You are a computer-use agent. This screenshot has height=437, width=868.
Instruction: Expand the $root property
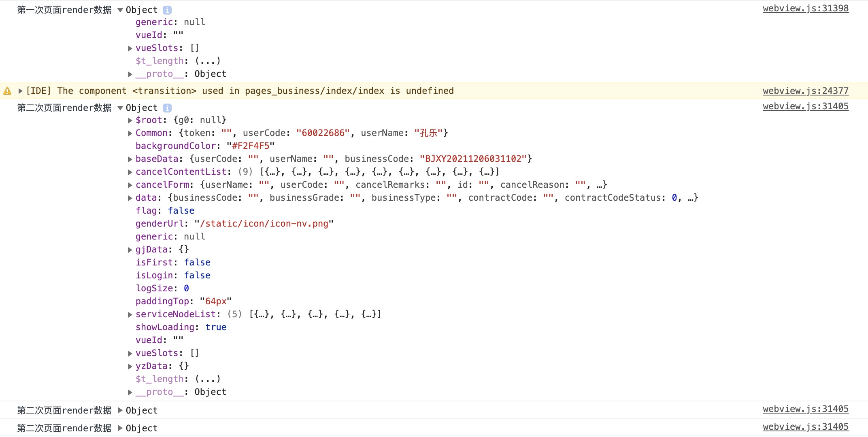pyautogui.click(x=130, y=121)
